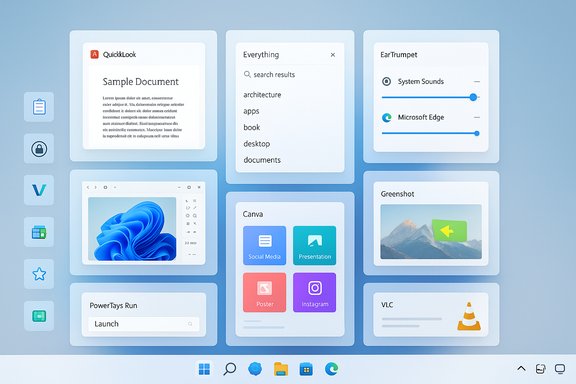
Task: Open the padlock icon in left sidebar
Action: click(x=39, y=149)
